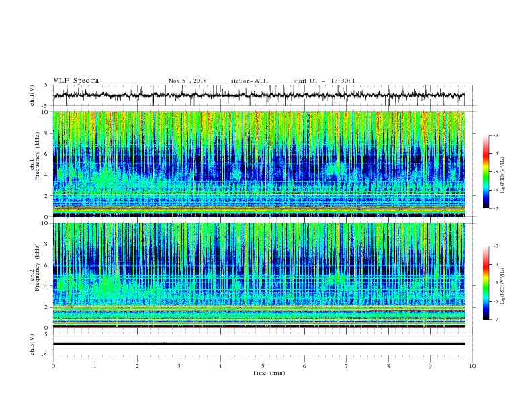Screen dimensions: 532x411
Task: Click the ch.2 color bar "log(PSD)(V²/Hz)" label
Action: pyautogui.click(x=503, y=286)
